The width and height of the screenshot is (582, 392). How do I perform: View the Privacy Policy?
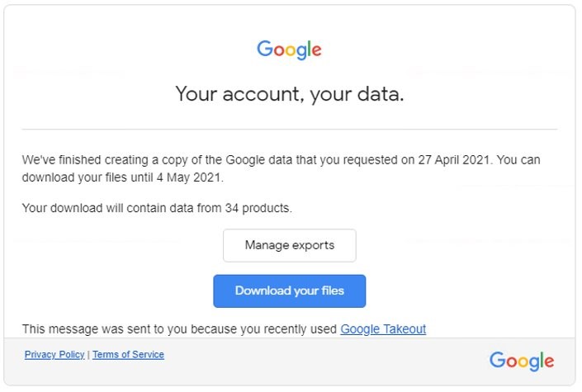(54, 355)
